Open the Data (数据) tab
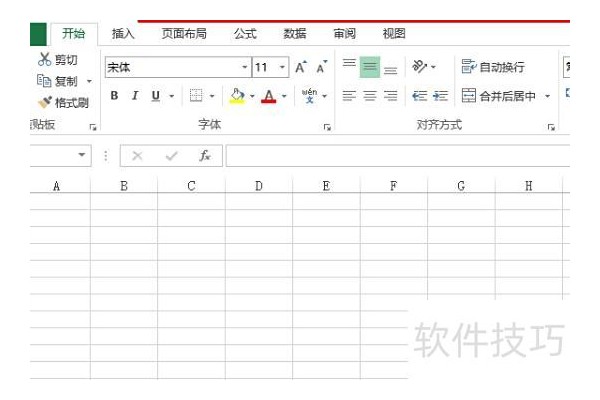This screenshot has height=400, width=600. pyautogui.click(x=295, y=34)
